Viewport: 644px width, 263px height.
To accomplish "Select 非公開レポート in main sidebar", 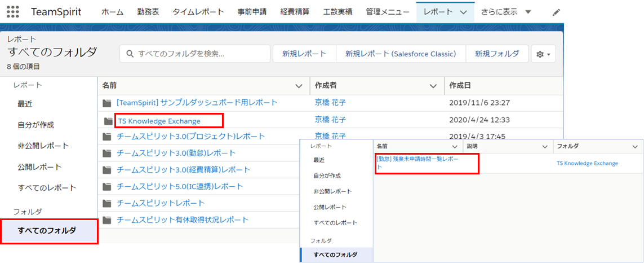I will (43, 146).
